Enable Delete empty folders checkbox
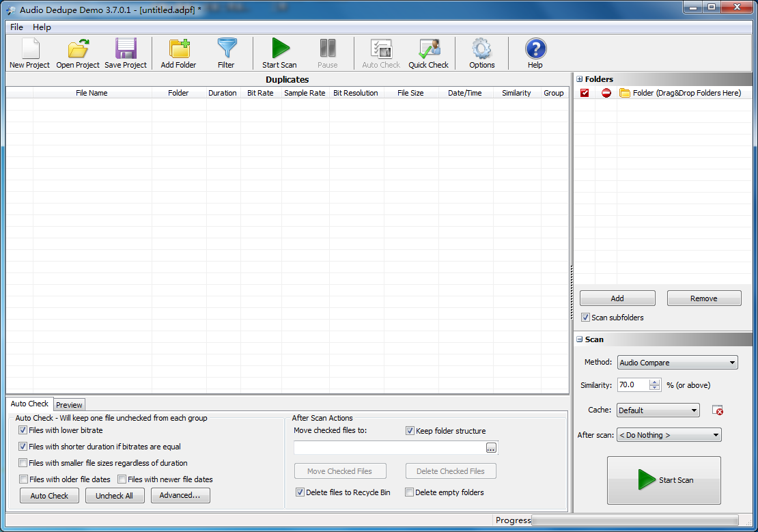 click(410, 492)
